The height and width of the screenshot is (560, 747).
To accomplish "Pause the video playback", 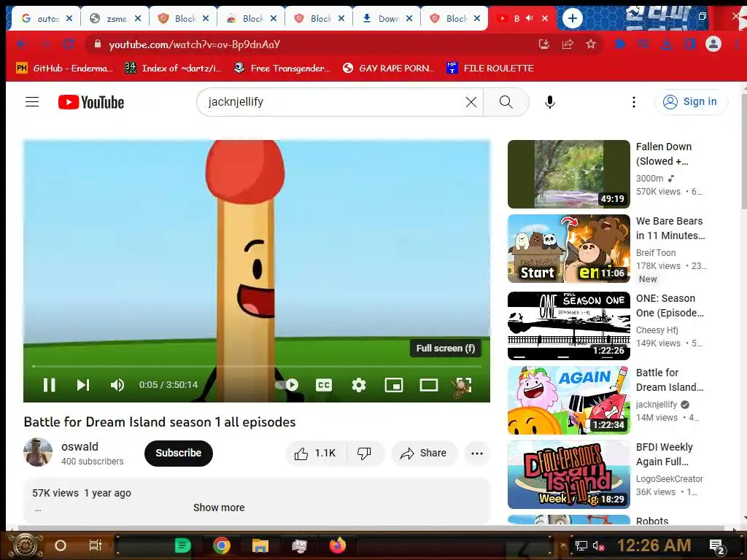I will click(50, 385).
